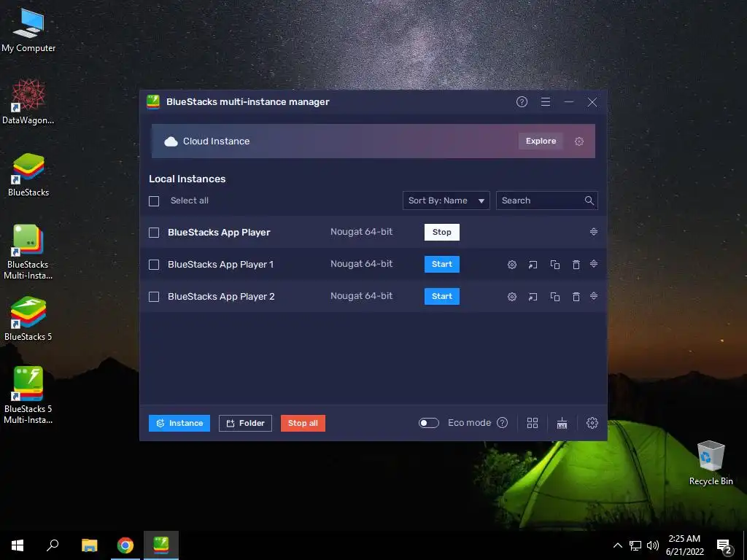Open BlueStacks desktop shortcut
Image resolution: width=747 pixels, height=560 pixels.
28,174
